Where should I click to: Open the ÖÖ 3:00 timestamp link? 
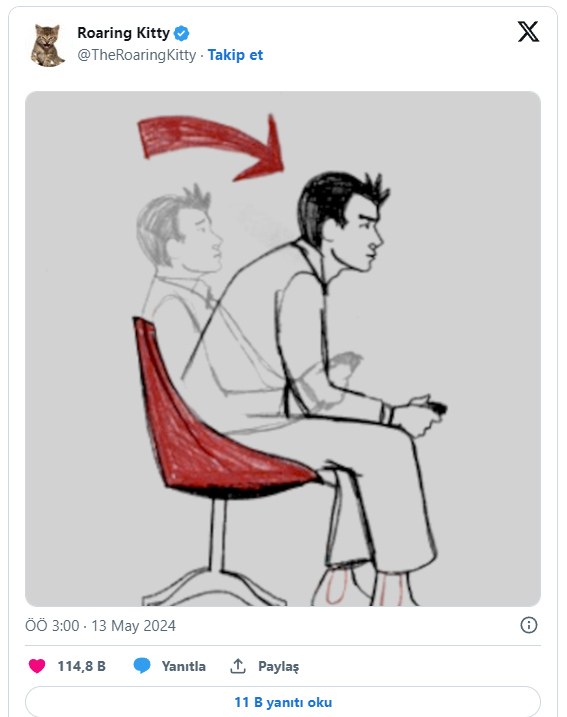tap(52, 626)
